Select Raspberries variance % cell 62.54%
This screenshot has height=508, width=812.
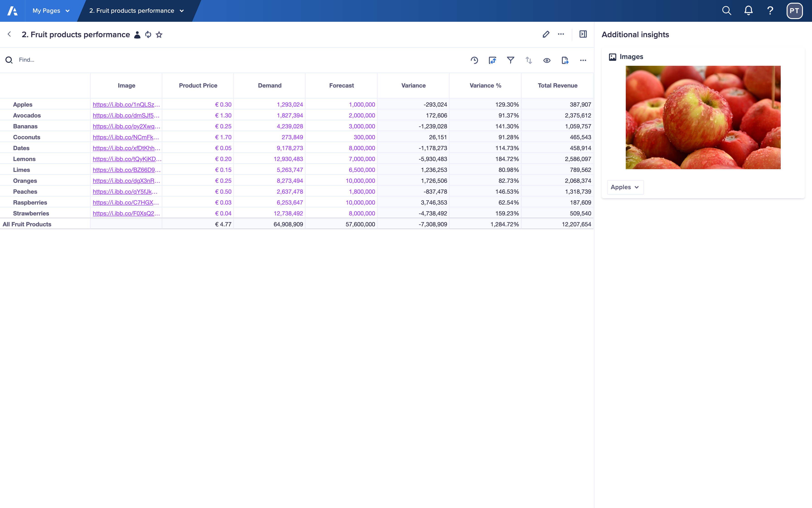coord(485,202)
